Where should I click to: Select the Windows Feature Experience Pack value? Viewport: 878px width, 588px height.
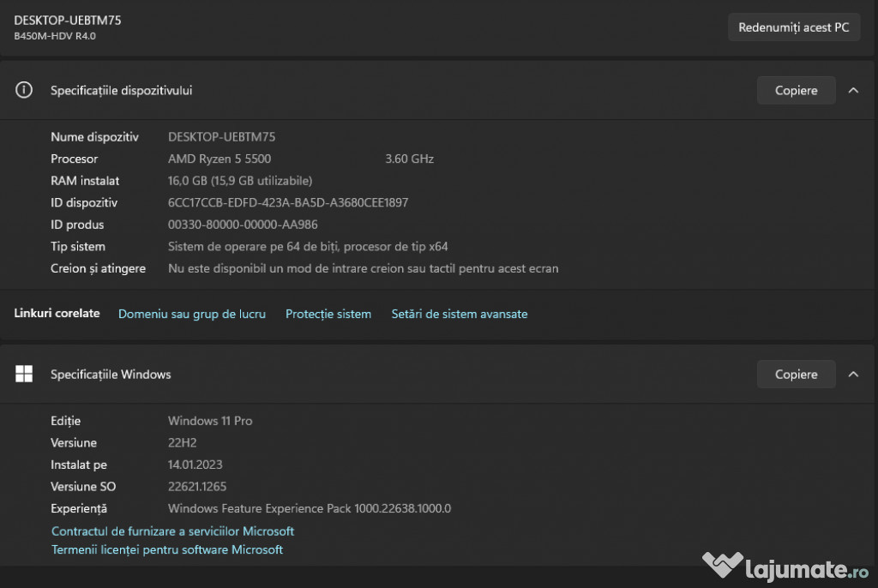click(309, 508)
